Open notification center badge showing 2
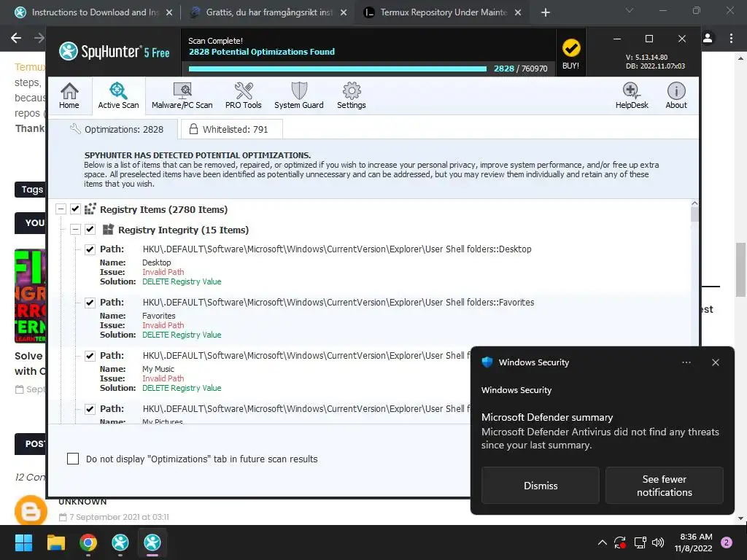Viewport: 747px width, 560px height. click(727, 542)
